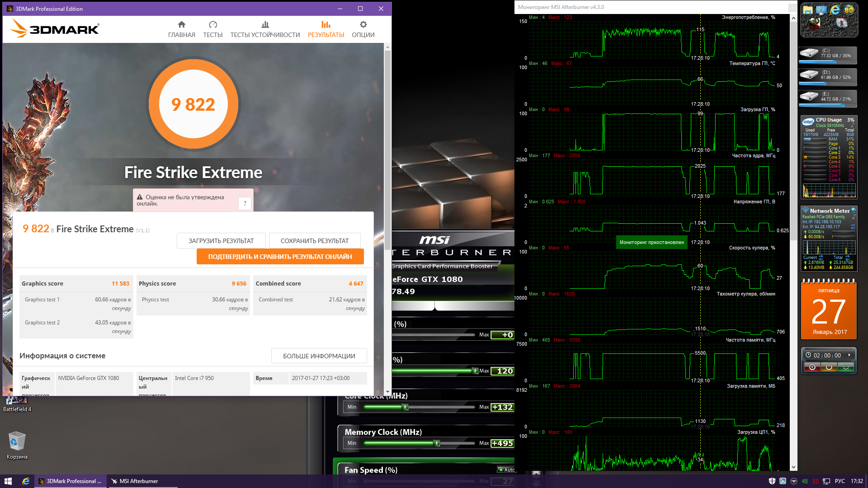Click the Memory Clock slider handle
The image size is (868, 488).
437,443
